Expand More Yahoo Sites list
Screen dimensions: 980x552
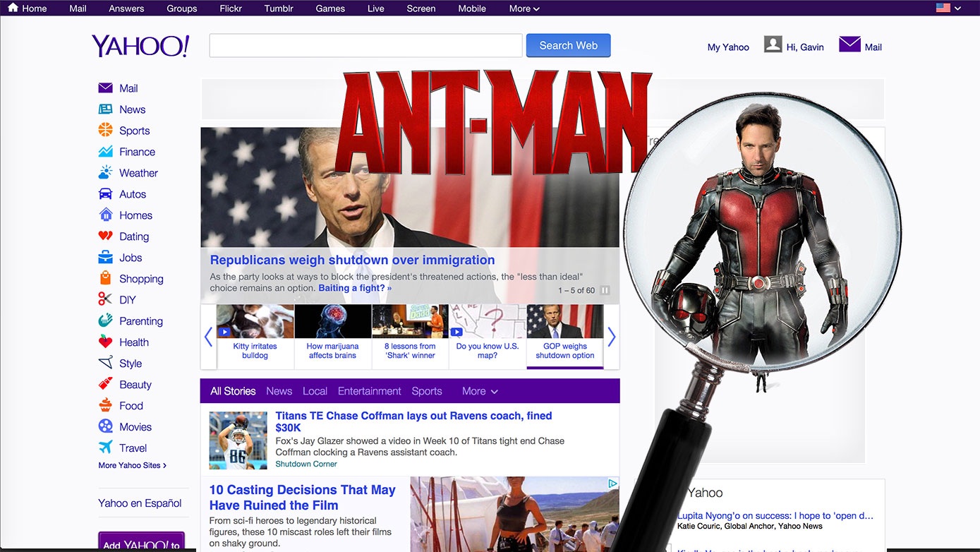pos(133,465)
